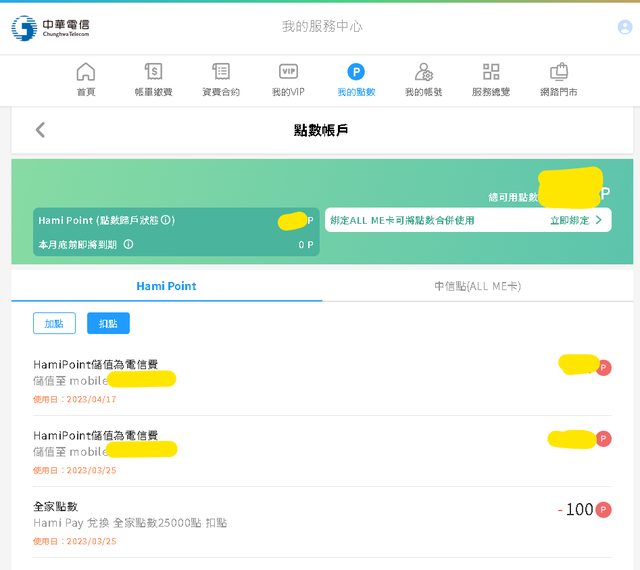Visit the 網路門市 online store icon
Image resolution: width=640 pixels, height=570 pixels.
tap(559, 80)
